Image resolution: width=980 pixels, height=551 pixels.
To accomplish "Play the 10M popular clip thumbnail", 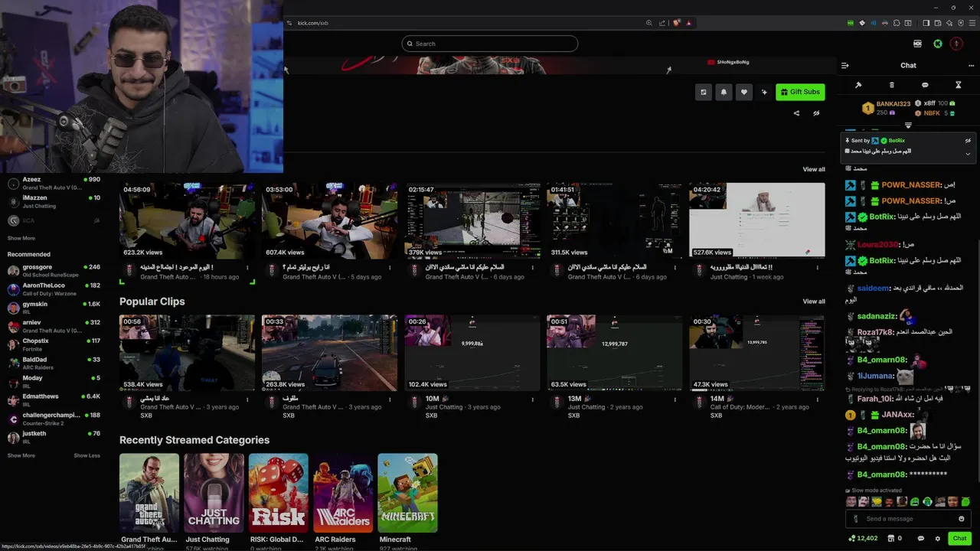I will point(472,353).
